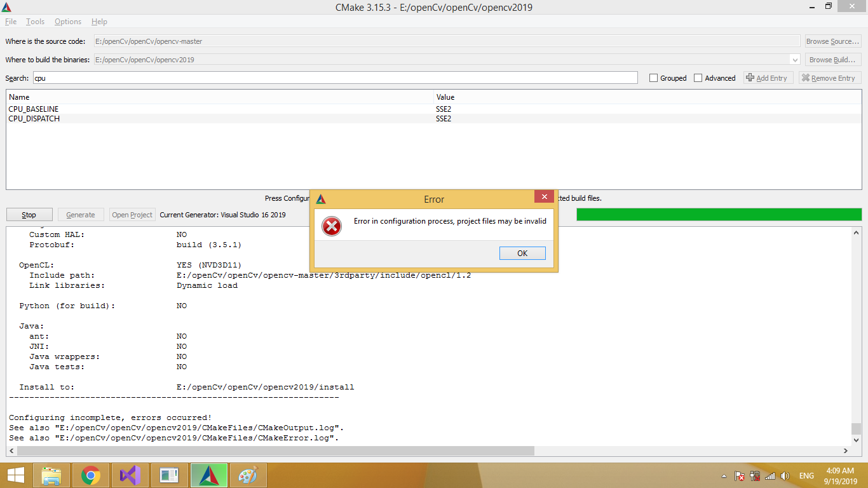Viewport: 868px width, 488px height.
Task: Click the Remove Entry button
Action: 830,78
